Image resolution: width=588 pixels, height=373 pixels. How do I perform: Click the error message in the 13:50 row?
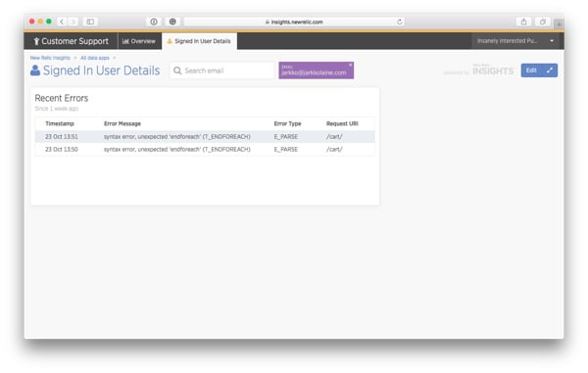coord(177,149)
